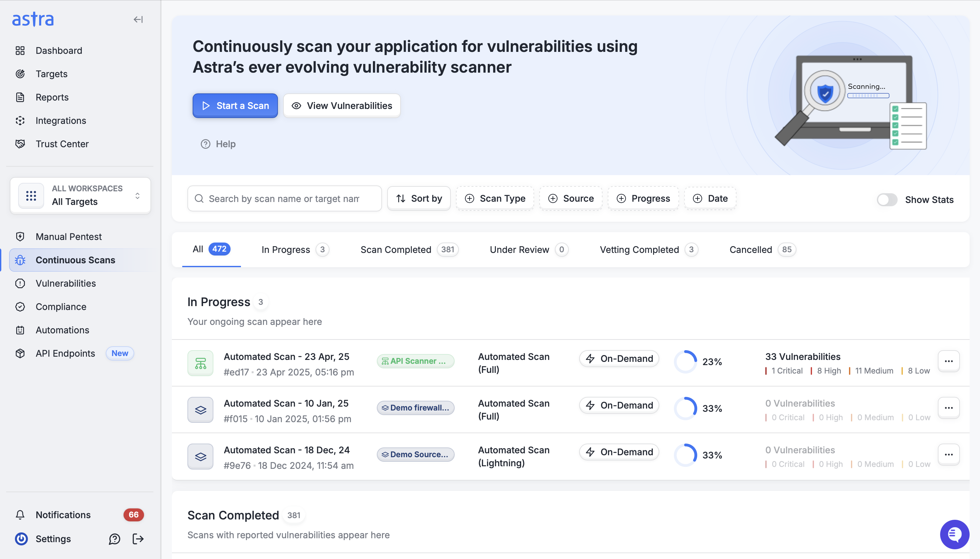Click the Notifications bell icon

[x=20, y=515]
